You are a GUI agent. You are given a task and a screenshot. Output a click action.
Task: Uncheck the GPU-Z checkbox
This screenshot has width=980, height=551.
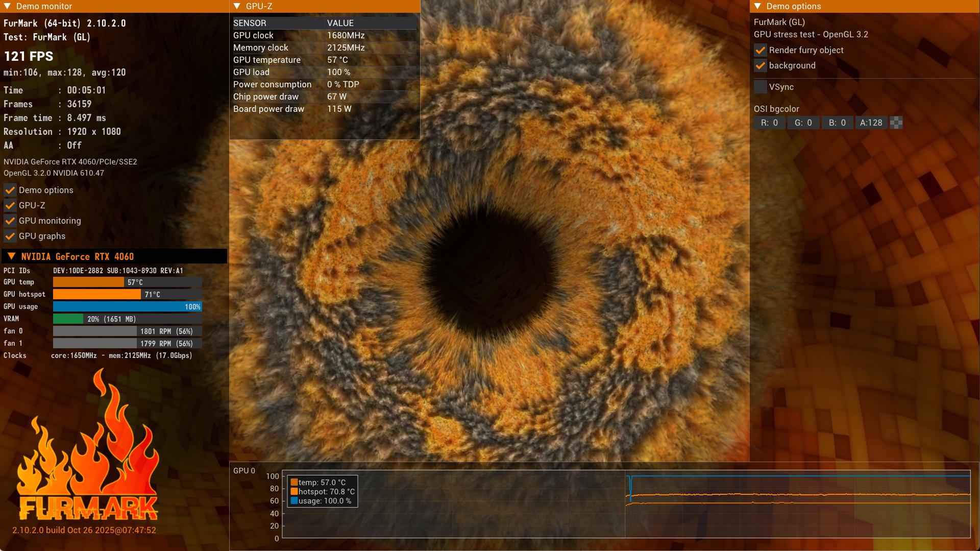10,205
